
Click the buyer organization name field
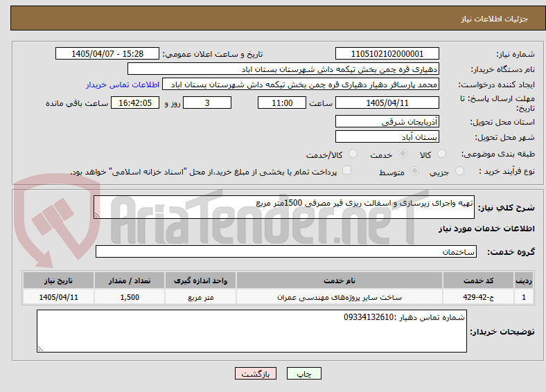tap(283, 69)
